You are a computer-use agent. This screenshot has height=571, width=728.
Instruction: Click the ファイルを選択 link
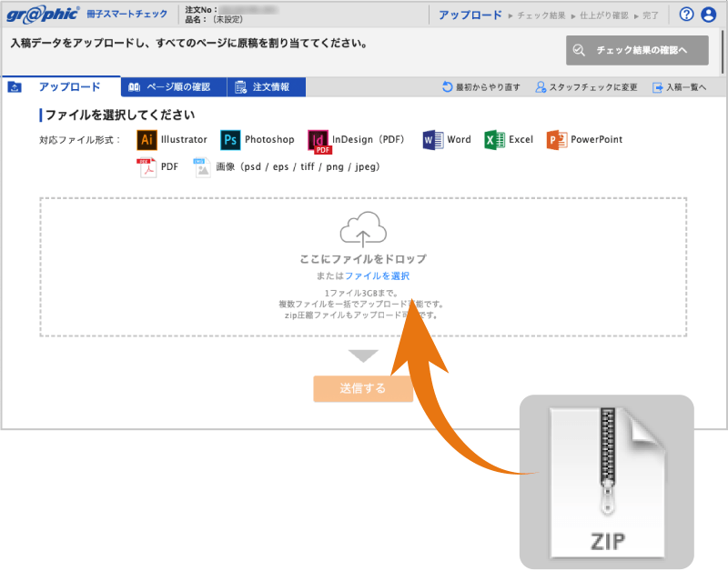(377, 276)
